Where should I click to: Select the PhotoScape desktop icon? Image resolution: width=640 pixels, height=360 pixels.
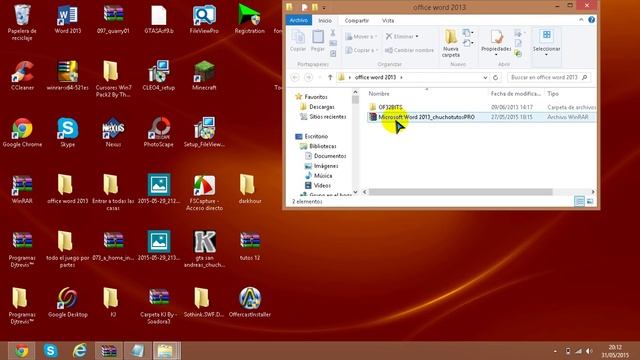click(x=158, y=133)
